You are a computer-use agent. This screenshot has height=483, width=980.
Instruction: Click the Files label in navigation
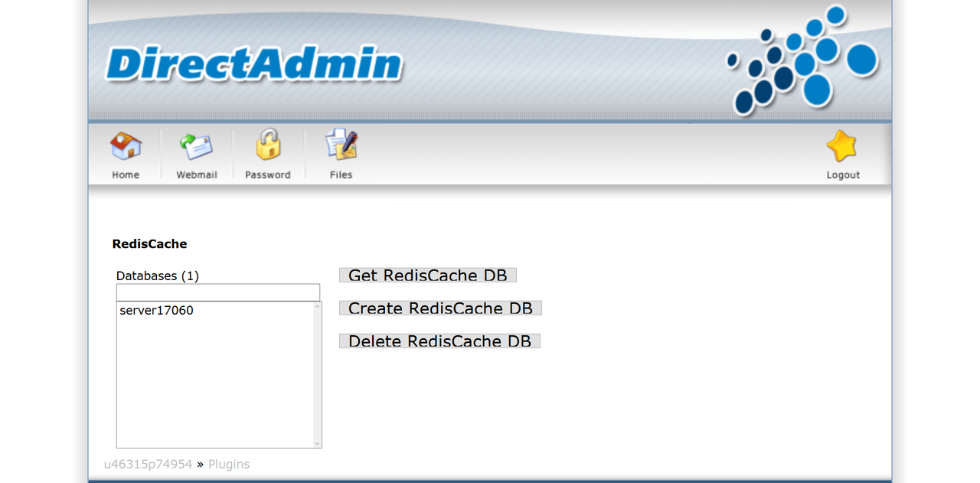click(x=341, y=175)
